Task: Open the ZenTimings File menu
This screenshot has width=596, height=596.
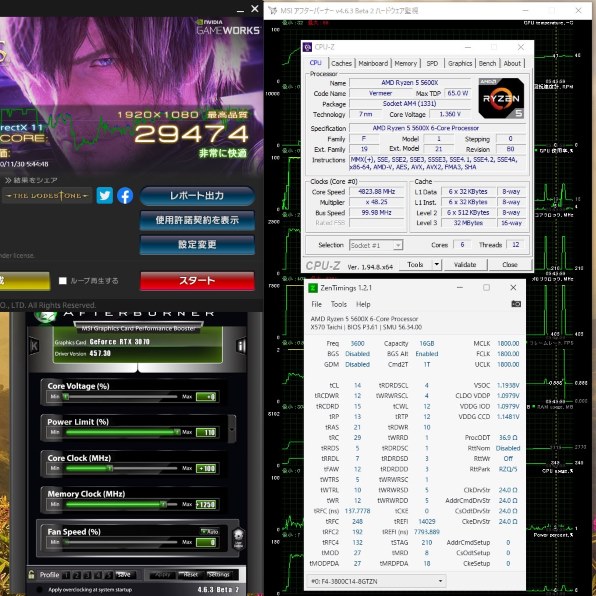Action: pos(316,304)
